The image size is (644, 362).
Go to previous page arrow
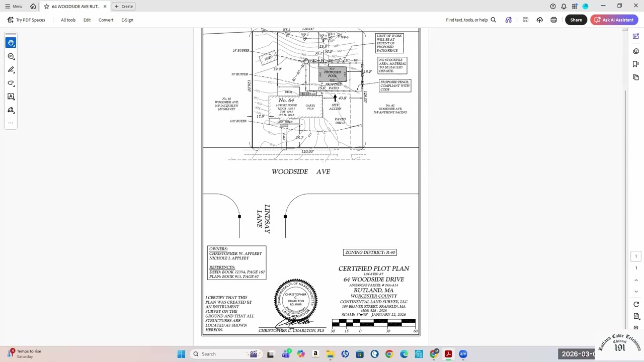point(636,280)
